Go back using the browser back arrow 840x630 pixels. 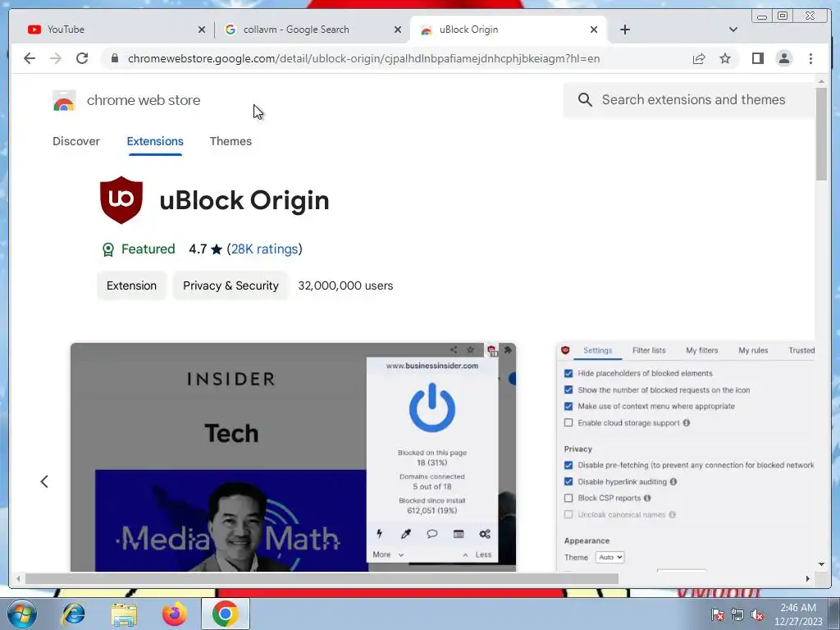[x=30, y=58]
